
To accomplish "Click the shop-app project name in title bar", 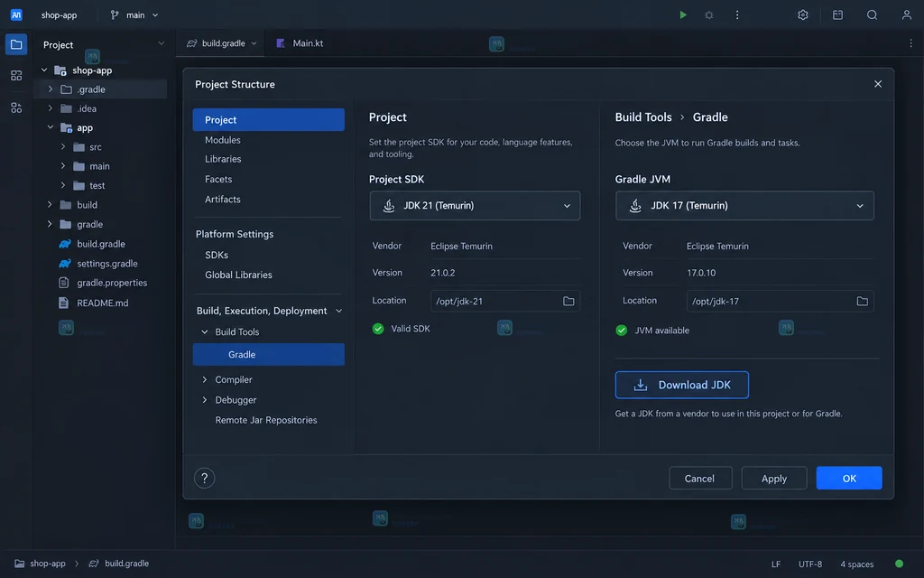I will point(59,14).
